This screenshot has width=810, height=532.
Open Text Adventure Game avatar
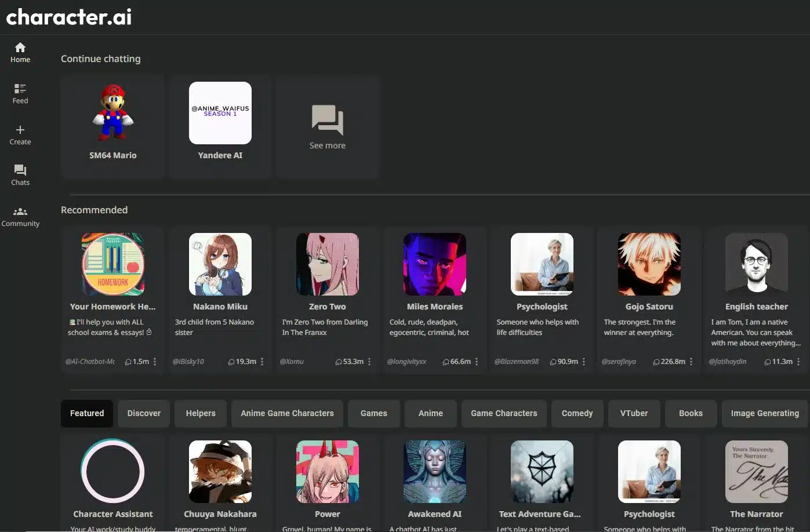(542, 472)
